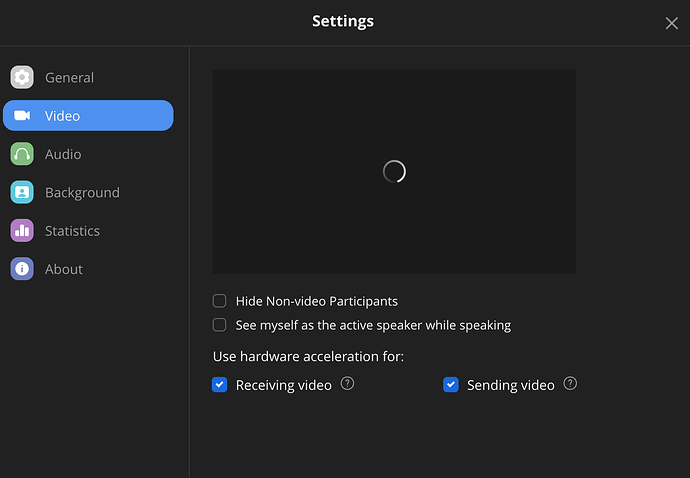
Task: Uncheck Receiving video hardware acceleration
Action: click(x=220, y=385)
